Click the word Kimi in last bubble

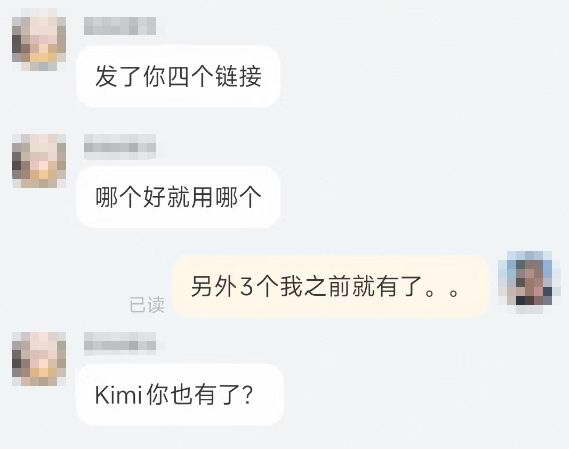click(118, 395)
